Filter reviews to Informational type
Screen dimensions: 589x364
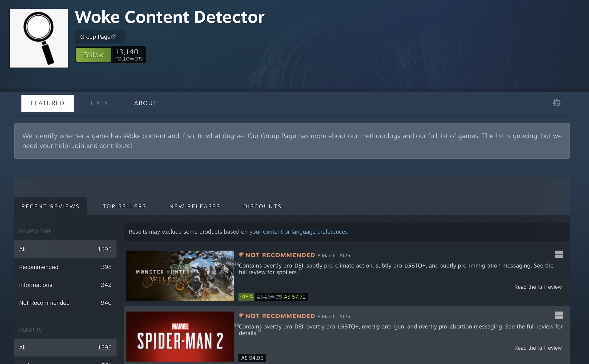(65, 285)
